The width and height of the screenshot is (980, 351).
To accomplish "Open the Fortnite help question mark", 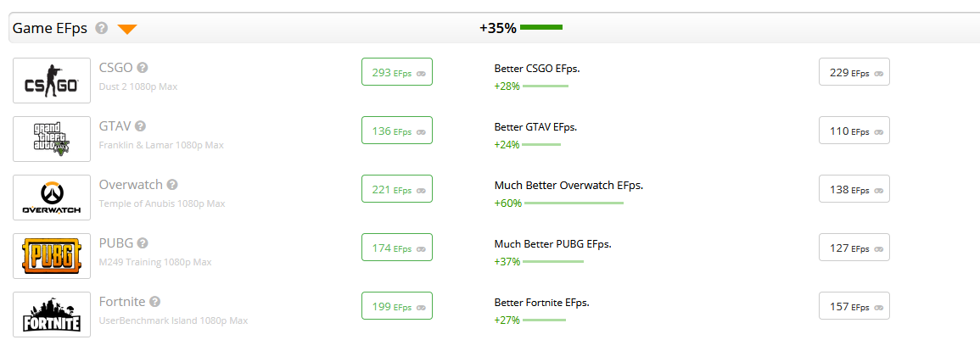I will pos(155,302).
